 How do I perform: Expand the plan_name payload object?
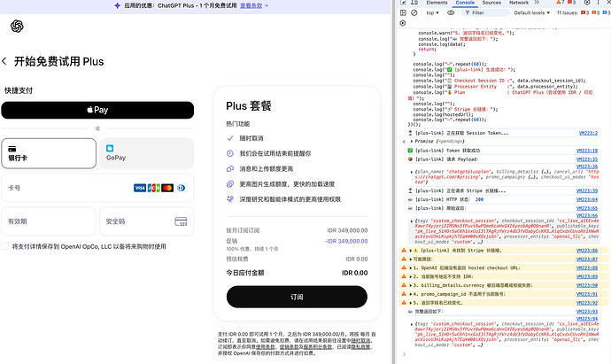[412, 172]
